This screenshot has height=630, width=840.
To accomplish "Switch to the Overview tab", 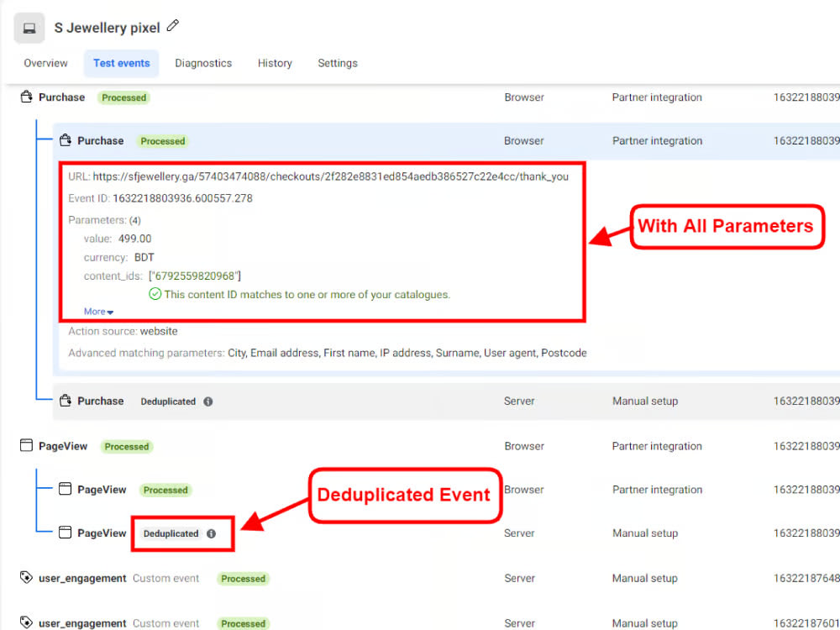I will click(45, 63).
